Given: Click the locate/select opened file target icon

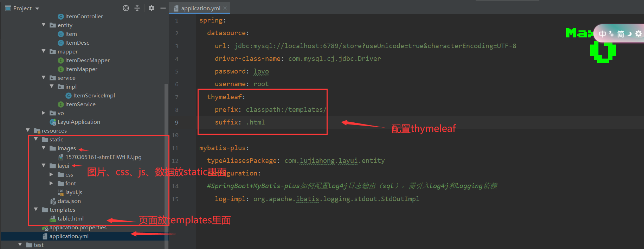Looking at the screenshot, I should 126,8.
